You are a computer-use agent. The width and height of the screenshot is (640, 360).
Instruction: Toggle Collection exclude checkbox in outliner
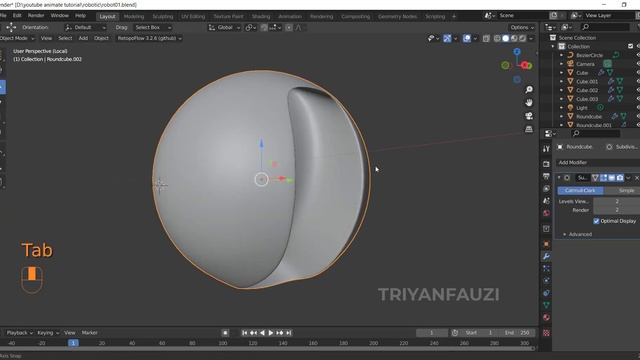[x=630, y=46]
